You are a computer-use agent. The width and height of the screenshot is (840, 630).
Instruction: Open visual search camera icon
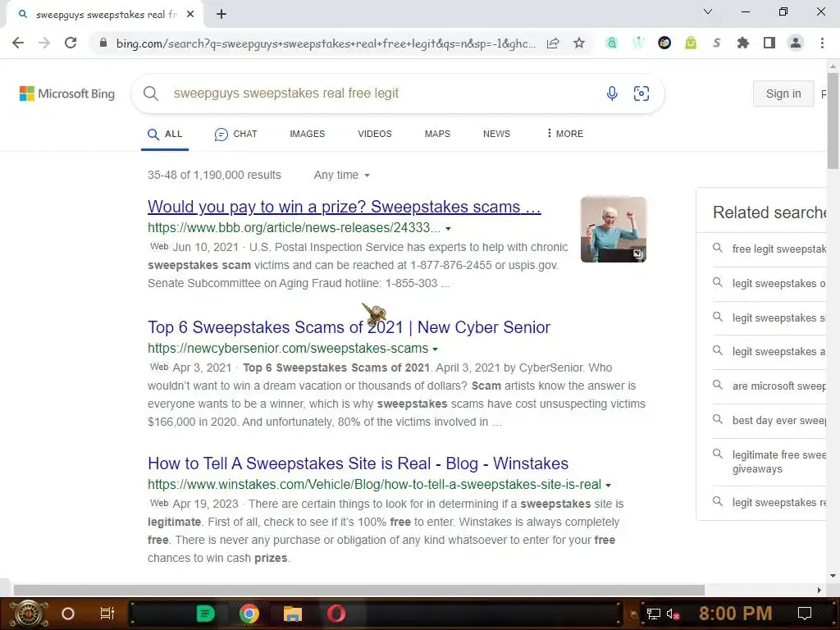point(641,94)
